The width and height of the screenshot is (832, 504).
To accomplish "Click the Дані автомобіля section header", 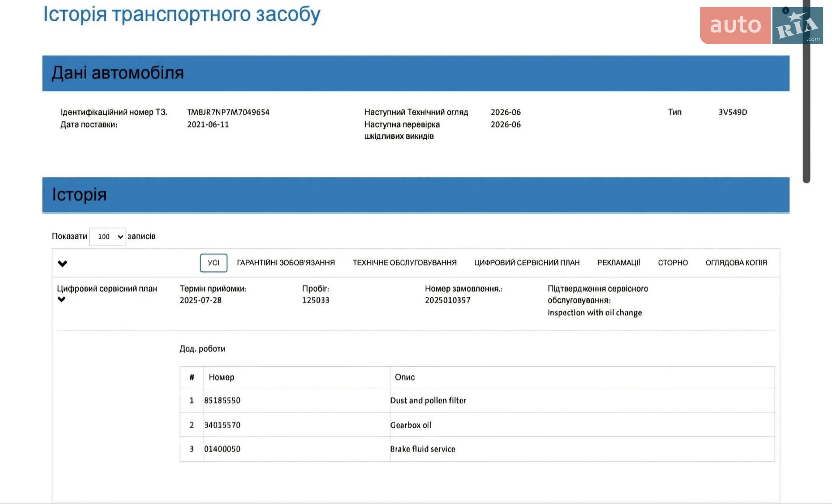I will click(x=416, y=73).
